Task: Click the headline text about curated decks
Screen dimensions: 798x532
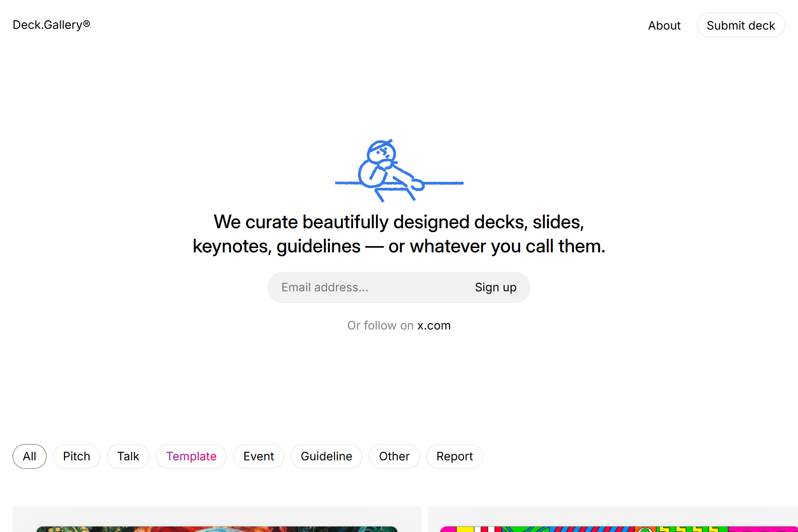Action: [x=399, y=234]
